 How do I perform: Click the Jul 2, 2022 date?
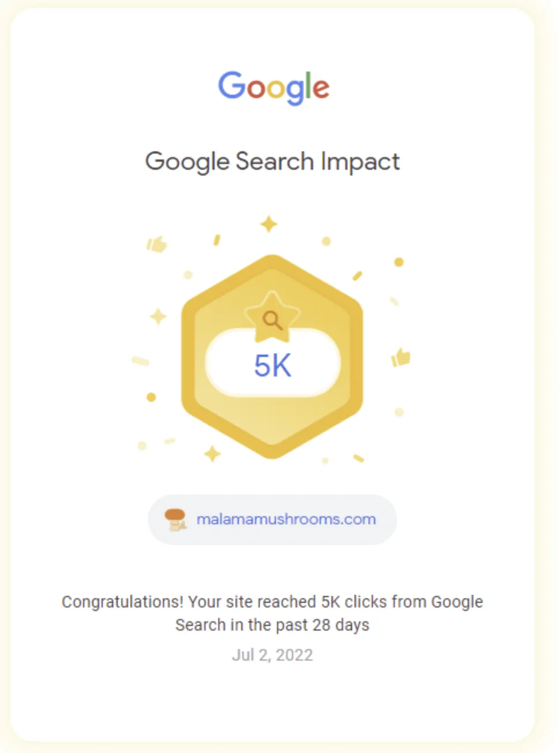point(272,655)
